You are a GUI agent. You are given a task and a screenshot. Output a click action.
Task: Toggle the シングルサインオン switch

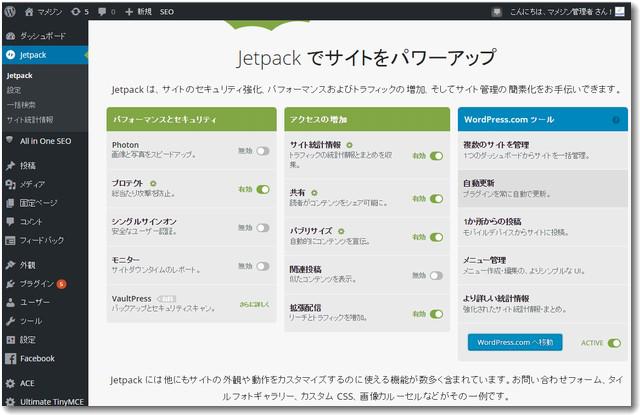click(x=263, y=228)
